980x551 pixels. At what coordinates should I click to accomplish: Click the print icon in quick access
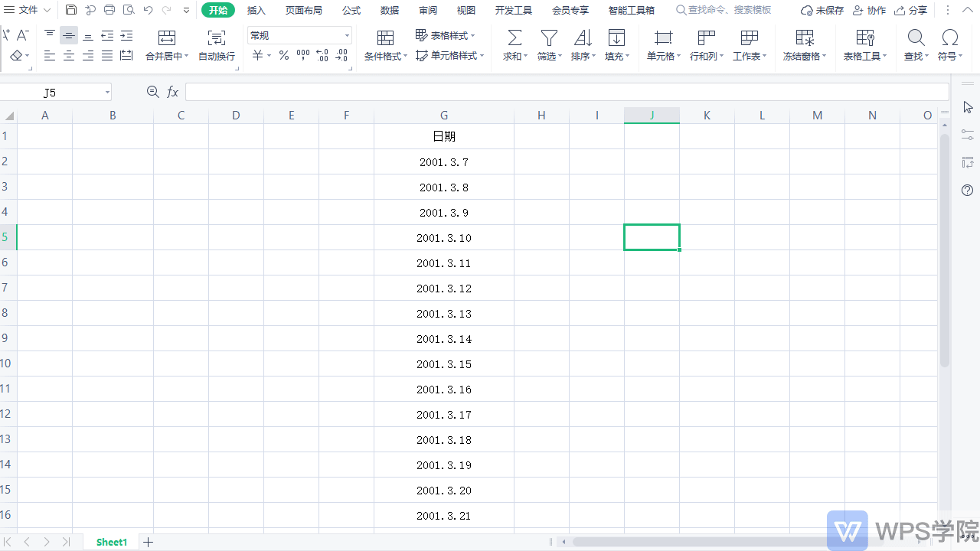[x=109, y=10]
